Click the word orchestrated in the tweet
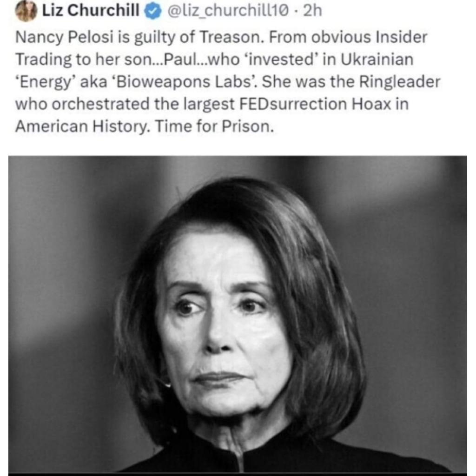 100,104
